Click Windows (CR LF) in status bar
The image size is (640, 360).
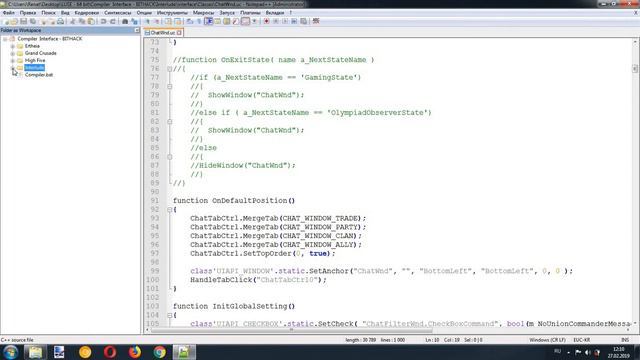coord(547,340)
